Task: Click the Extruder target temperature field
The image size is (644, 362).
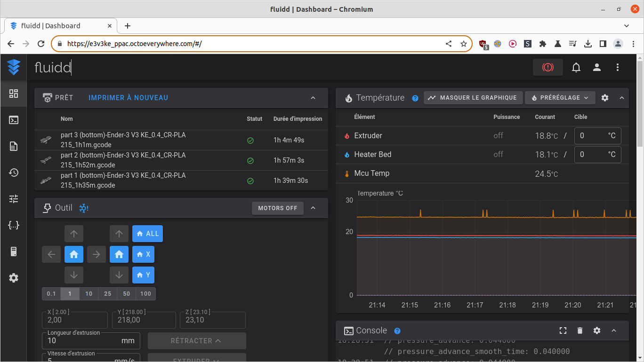Action: [597, 135]
